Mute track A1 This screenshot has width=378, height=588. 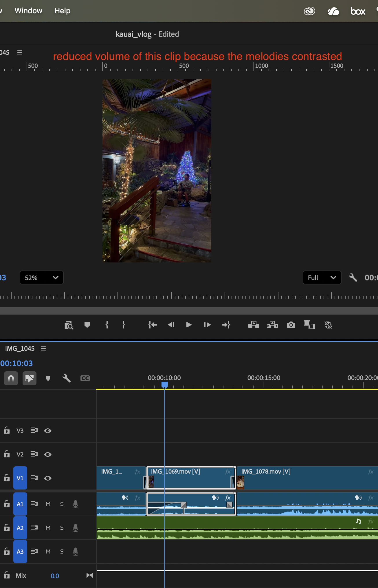pyautogui.click(x=48, y=504)
